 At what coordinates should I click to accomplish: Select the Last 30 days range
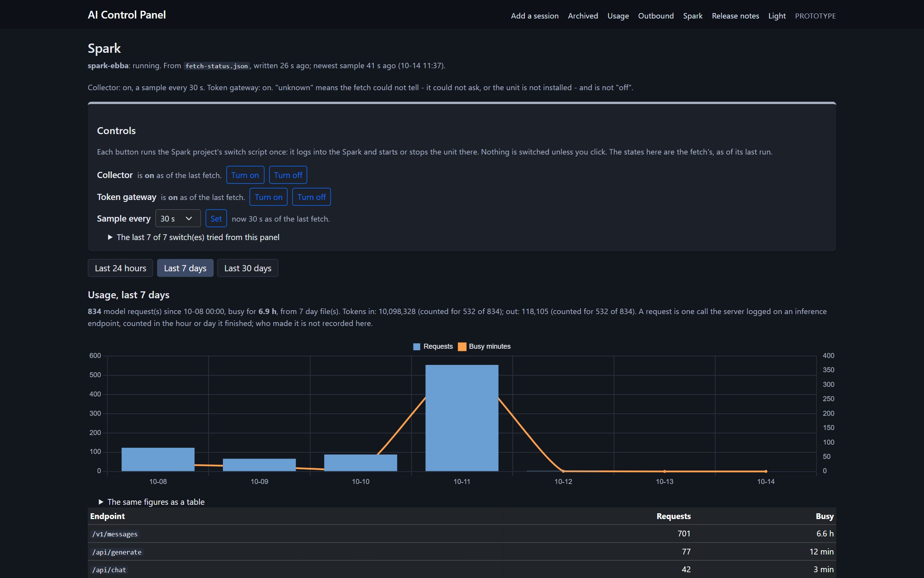(x=248, y=268)
